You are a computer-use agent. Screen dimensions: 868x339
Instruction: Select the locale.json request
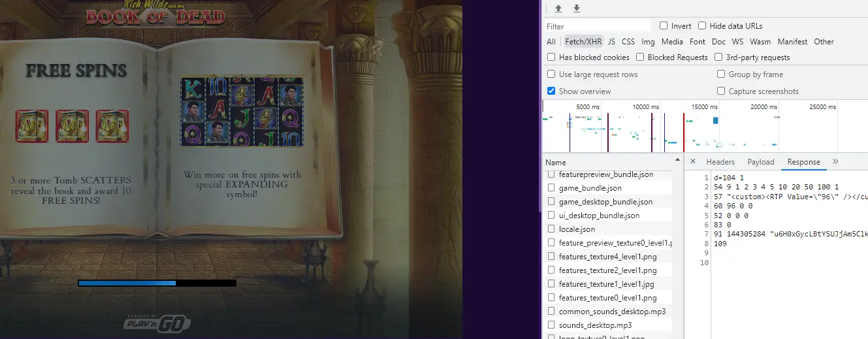608,229
